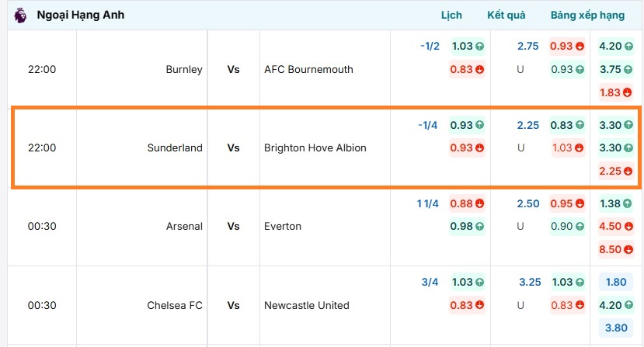Click Burnley handicap odds 1.03
The width and height of the screenshot is (644, 347).
click(467, 46)
